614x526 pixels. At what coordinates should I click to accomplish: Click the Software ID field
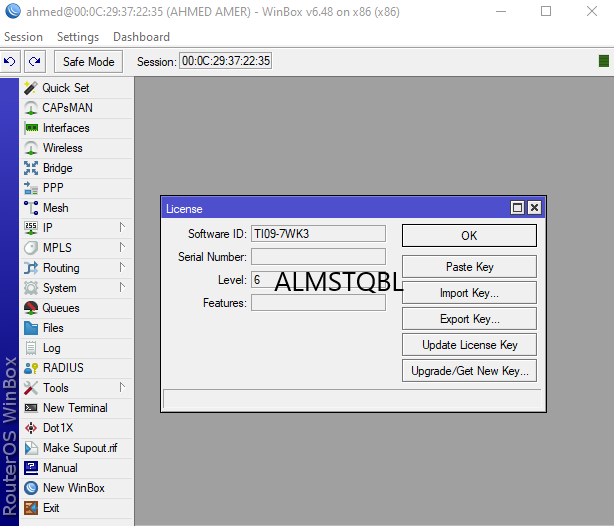pos(317,234)
